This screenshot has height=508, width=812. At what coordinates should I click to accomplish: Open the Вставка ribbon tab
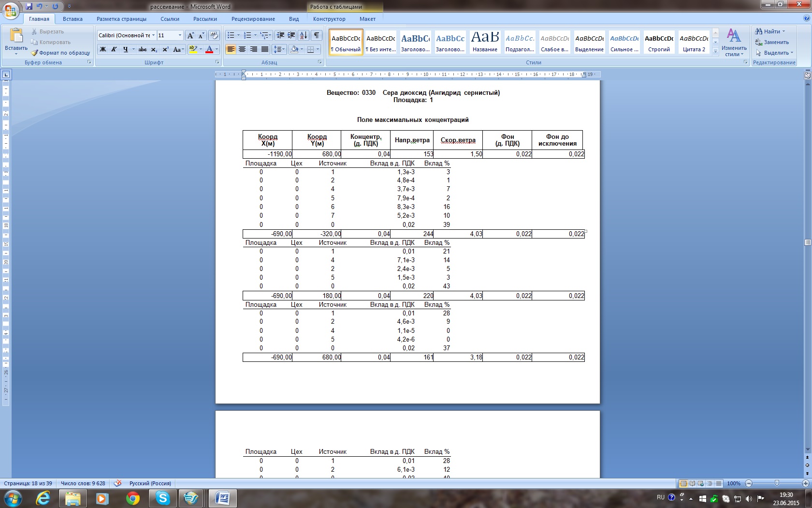tap(72, 19)
